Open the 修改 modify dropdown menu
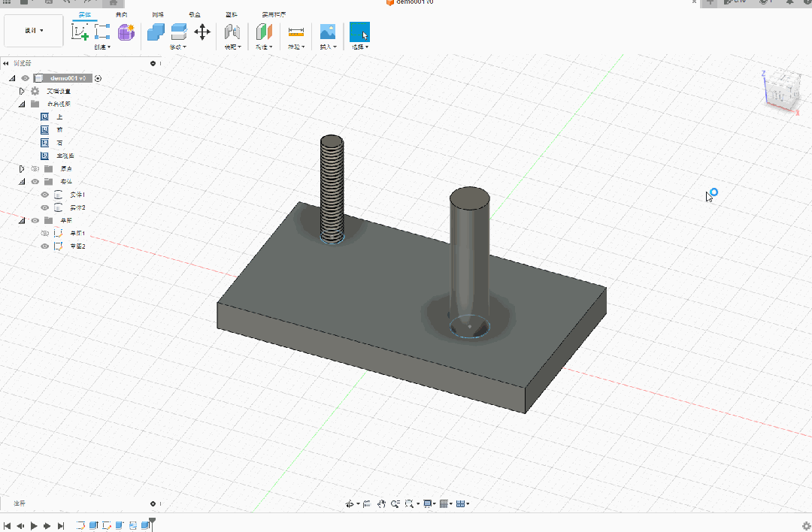 click(x=177, y=47)
